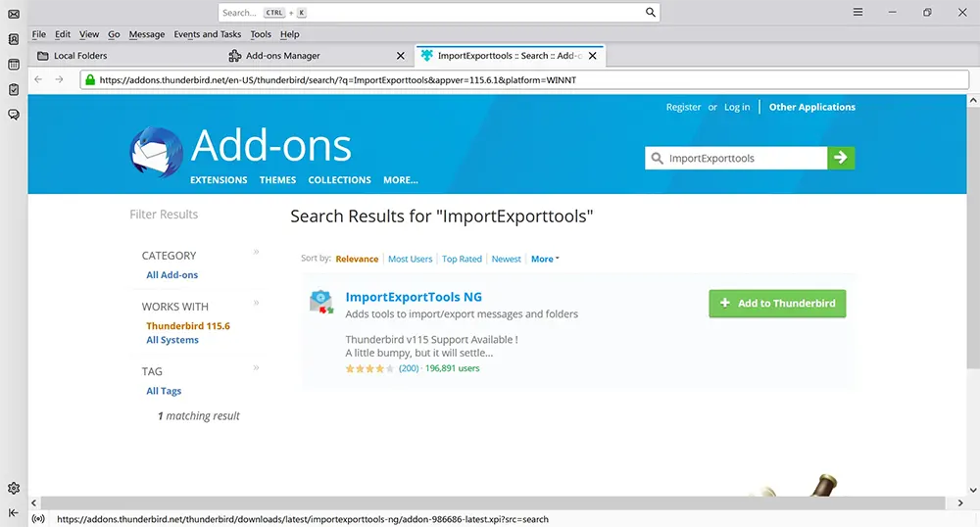Image resolution: width=980 pixels, height=527 pixels.
Task: Click the global Search box at top
Action: pos(439,13)
